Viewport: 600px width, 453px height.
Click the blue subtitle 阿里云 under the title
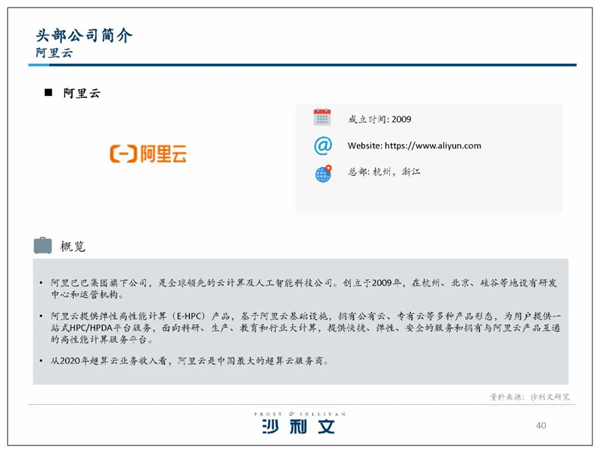(54, 53)
